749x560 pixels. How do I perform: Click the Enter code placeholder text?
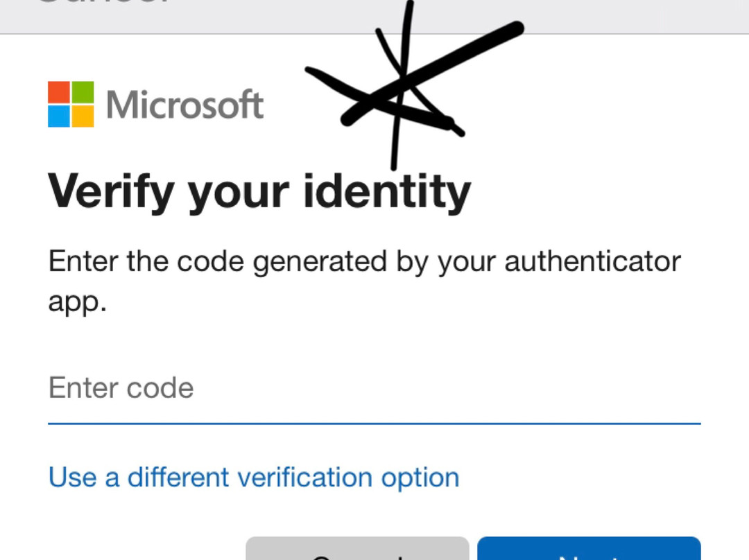tap(121, 388)
